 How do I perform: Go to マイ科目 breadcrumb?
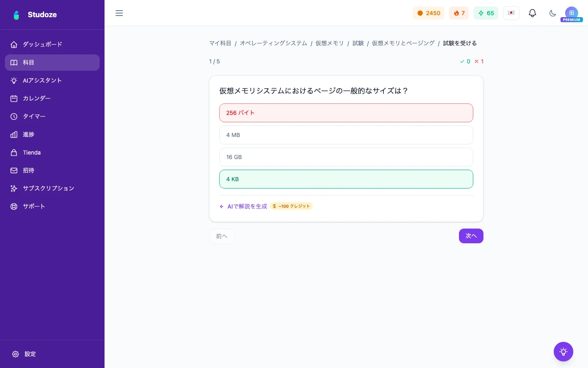pos(220,43)
